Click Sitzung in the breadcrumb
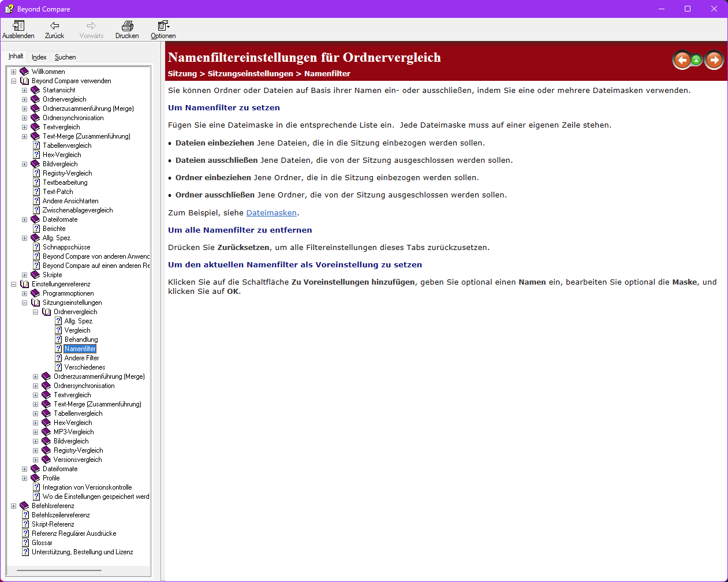The width and height of the screenshot is (728, 582). 182,73
